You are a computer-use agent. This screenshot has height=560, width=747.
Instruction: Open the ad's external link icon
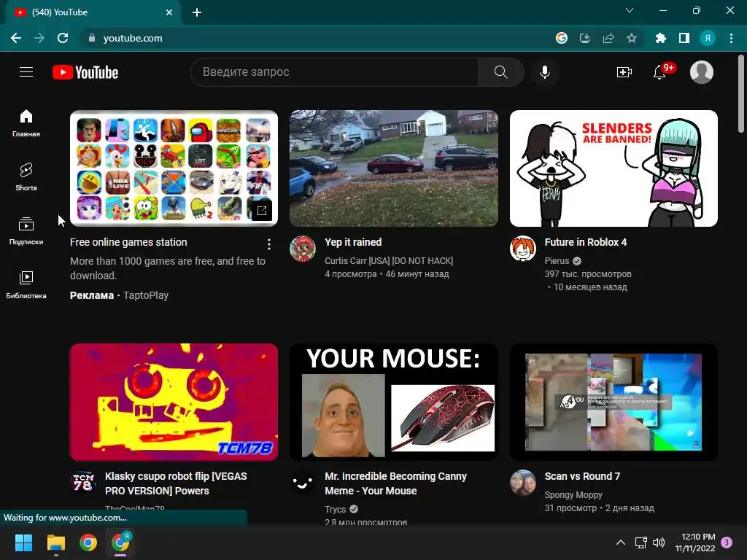point(262,211)
